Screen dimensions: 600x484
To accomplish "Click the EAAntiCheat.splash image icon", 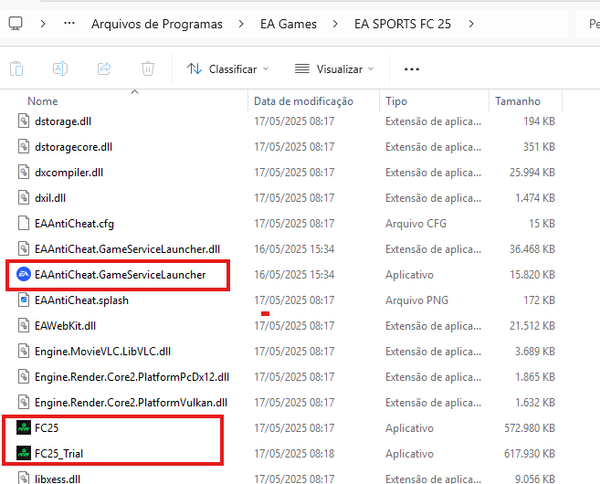I will click(x=23, y=300).
